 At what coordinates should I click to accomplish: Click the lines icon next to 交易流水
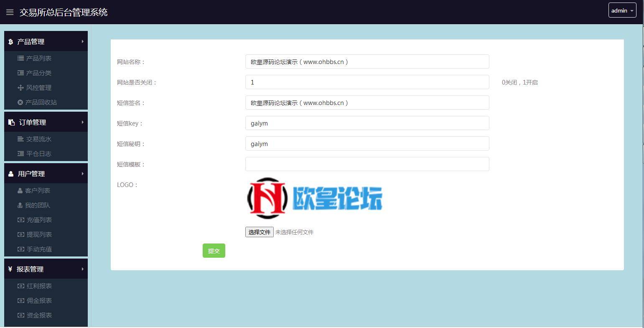[x=20, y=139]
